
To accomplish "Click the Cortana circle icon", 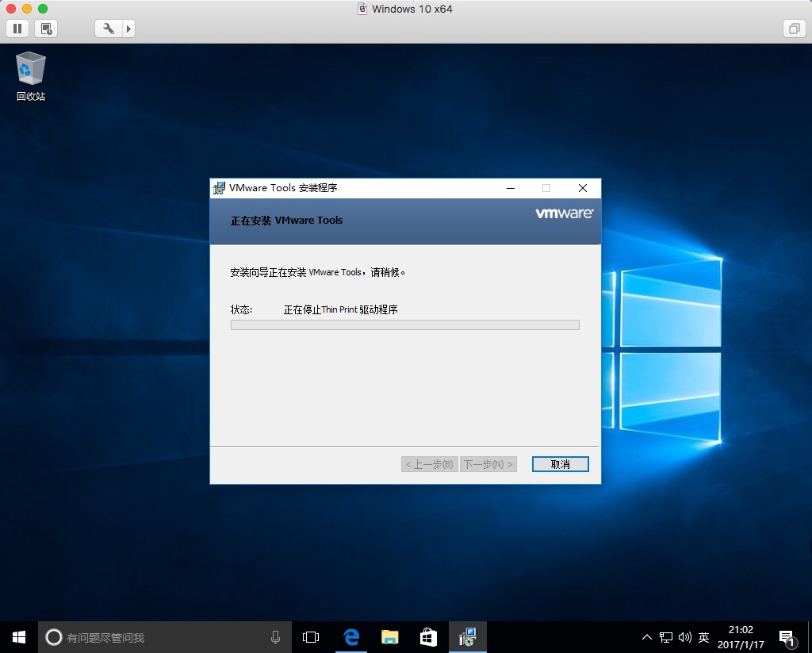I will tap(54, 637).
